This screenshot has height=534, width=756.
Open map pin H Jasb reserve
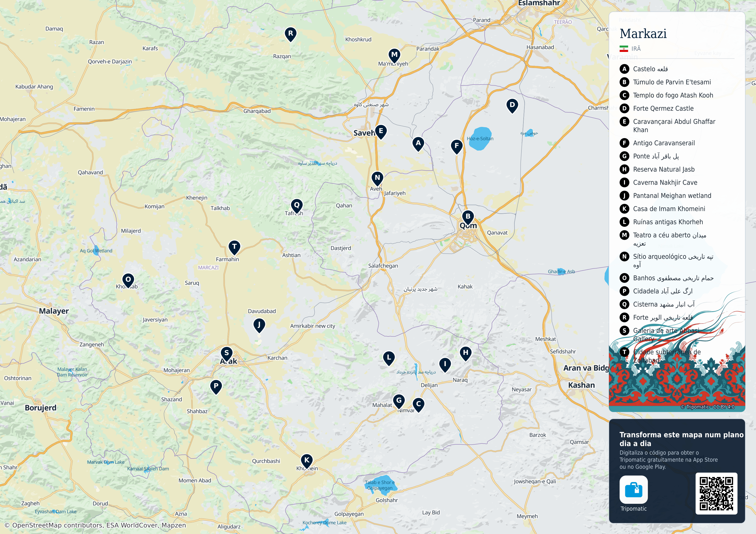click(x=466, y=353)
